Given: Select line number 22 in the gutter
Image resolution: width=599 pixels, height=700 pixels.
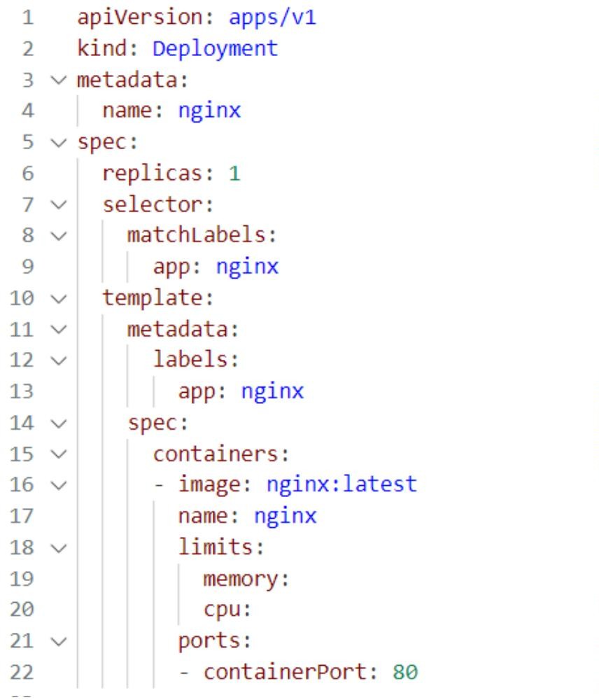Looking at the screenshot, I should pyautogui.click(x=22, y=672).
